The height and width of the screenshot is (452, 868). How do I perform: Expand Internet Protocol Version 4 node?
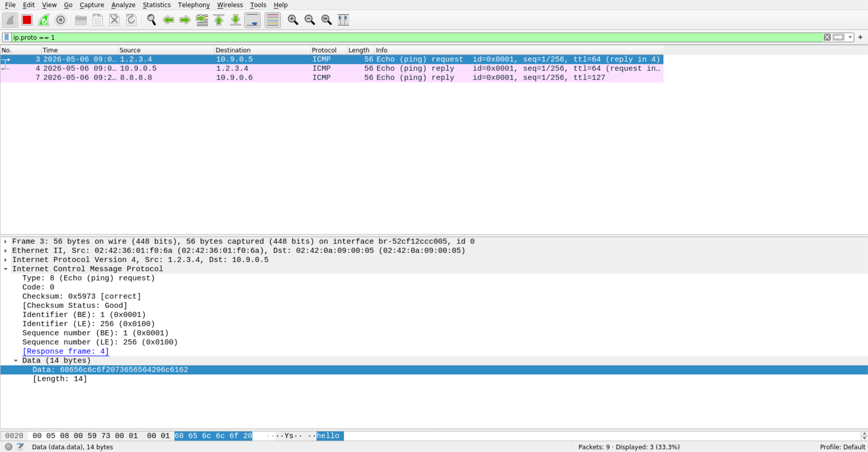coord(5,260)
